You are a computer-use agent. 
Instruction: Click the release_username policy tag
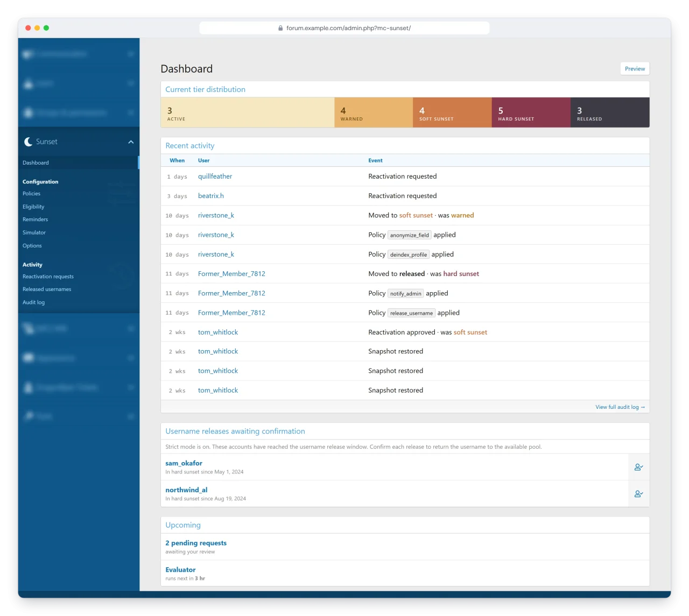[x=411, y=313]
